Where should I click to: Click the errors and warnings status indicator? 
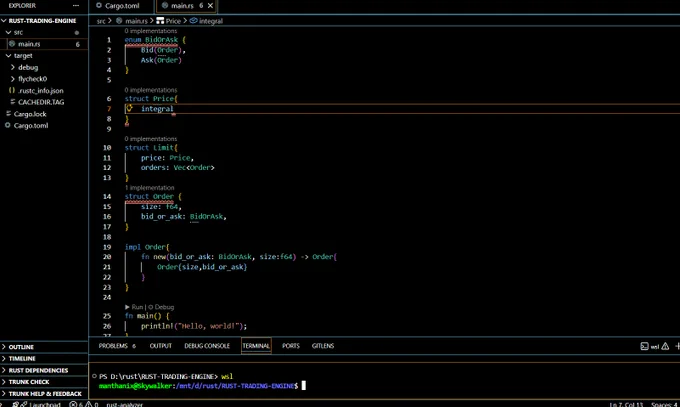[x=84, y=404]
